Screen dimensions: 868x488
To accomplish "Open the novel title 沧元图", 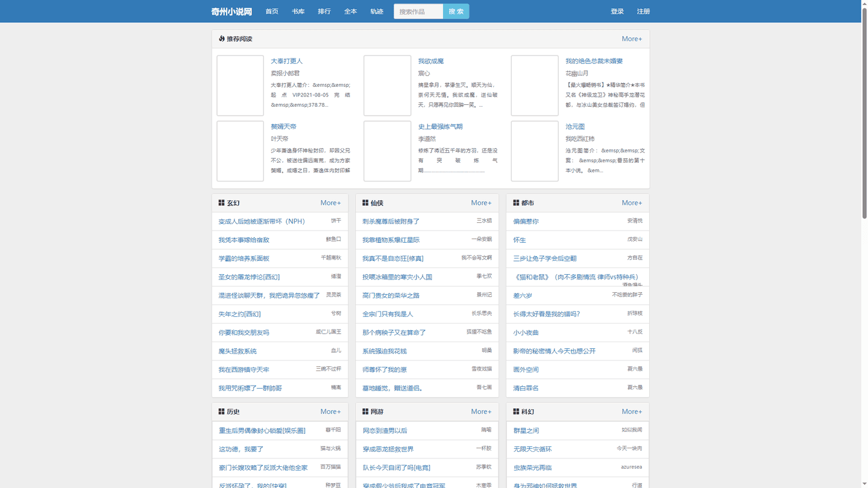I will [575, 127].
